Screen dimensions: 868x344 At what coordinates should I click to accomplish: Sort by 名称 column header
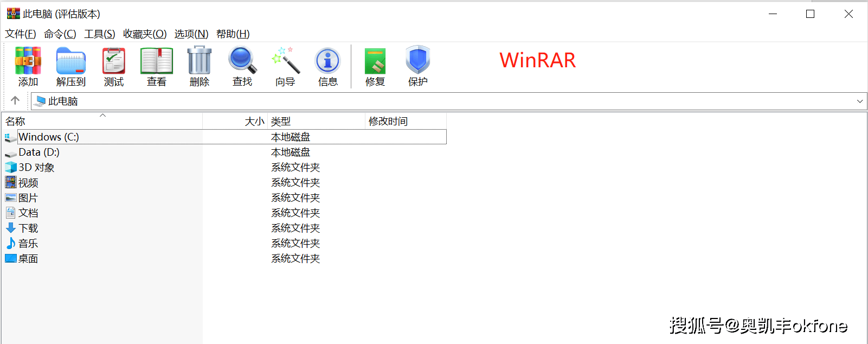102,121
